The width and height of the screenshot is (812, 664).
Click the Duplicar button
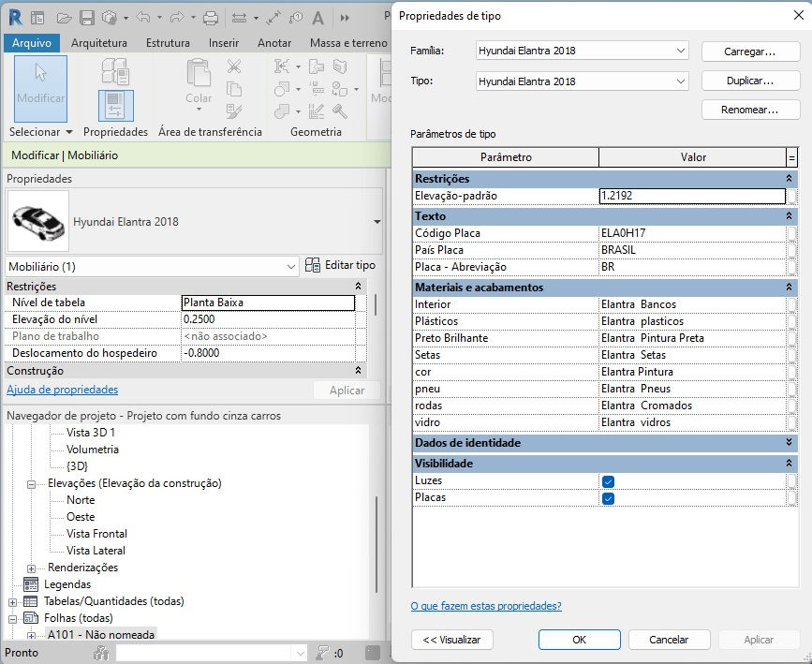pos(750,81)
